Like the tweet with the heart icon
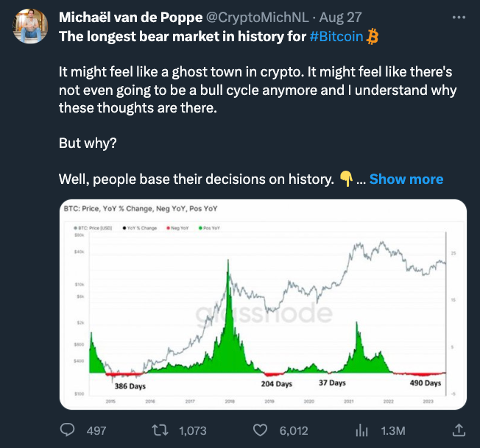The height and width of the screenshot is (448, 480). tap(260, 430)
